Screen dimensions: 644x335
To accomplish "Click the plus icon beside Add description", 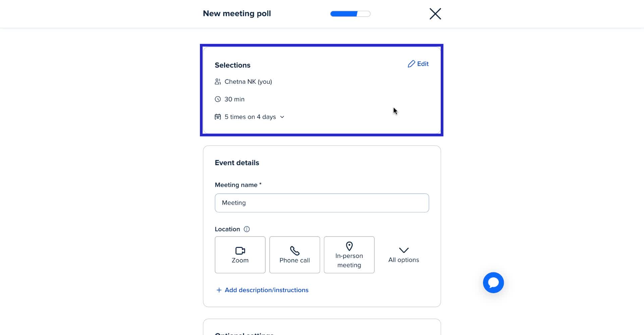I will (x=219, y=290).
